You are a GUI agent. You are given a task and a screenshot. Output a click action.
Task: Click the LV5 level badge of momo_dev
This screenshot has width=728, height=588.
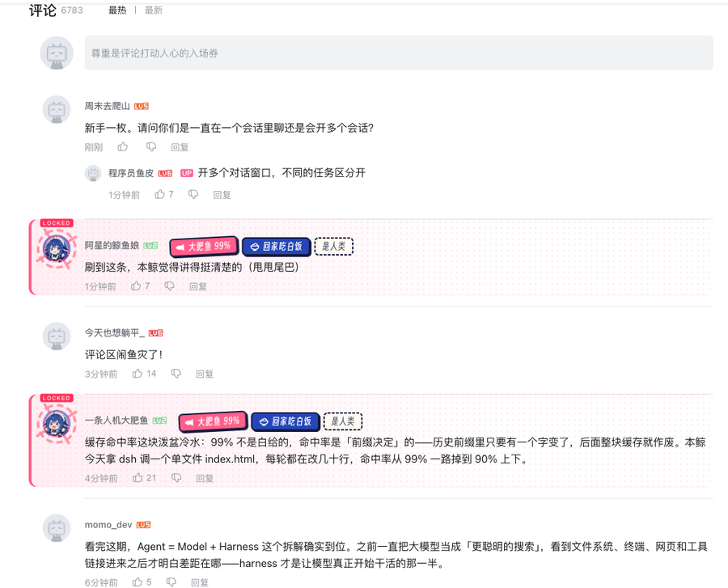(143, 525)
